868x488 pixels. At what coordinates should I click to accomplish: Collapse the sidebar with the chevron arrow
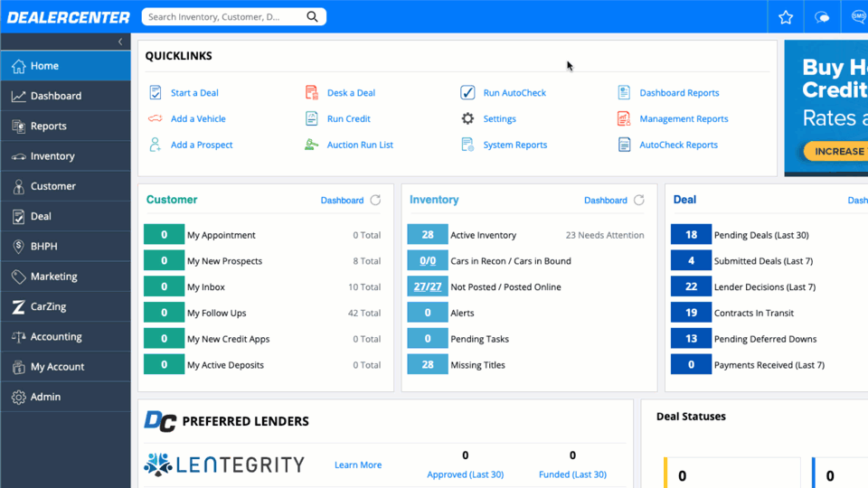tap(120, 42)
